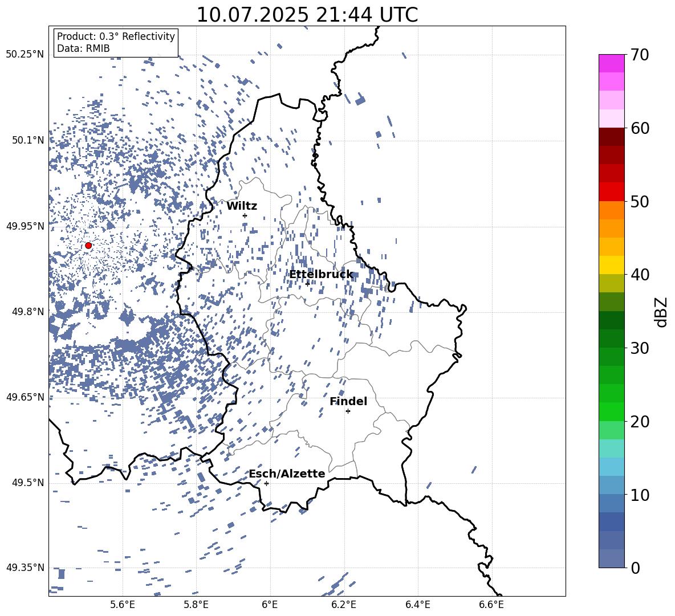Click the Data: RMIB text

[83, 48]
